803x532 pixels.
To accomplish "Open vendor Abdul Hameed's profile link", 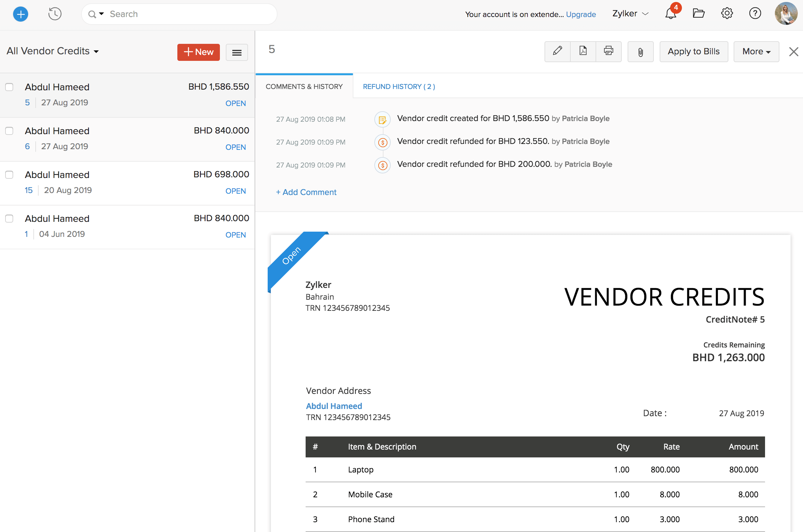I will tap(334, 406).
